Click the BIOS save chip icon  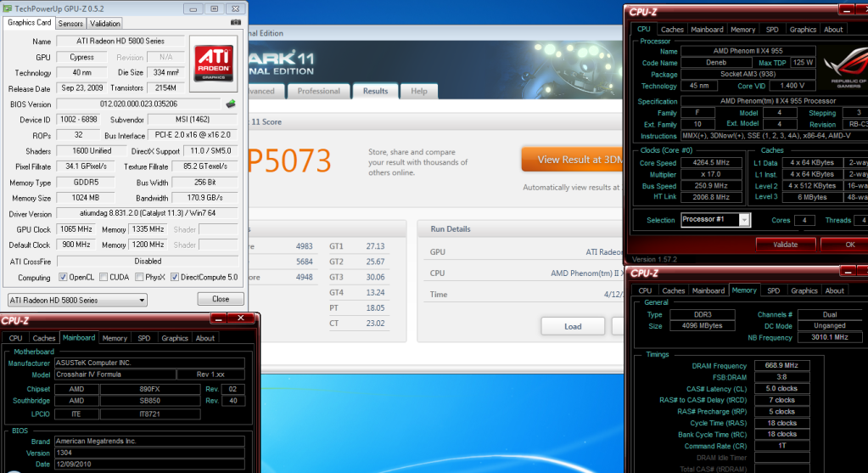[230, 104]
